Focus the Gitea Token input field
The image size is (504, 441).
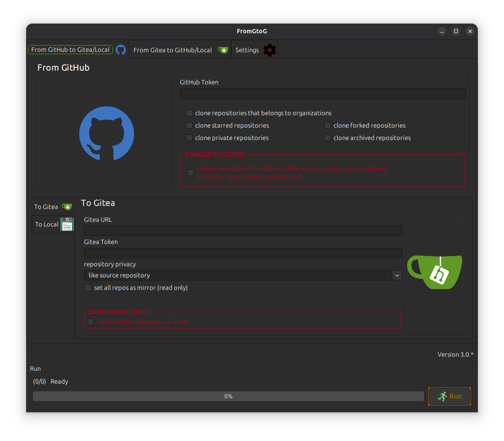click(x=243, y=253)
